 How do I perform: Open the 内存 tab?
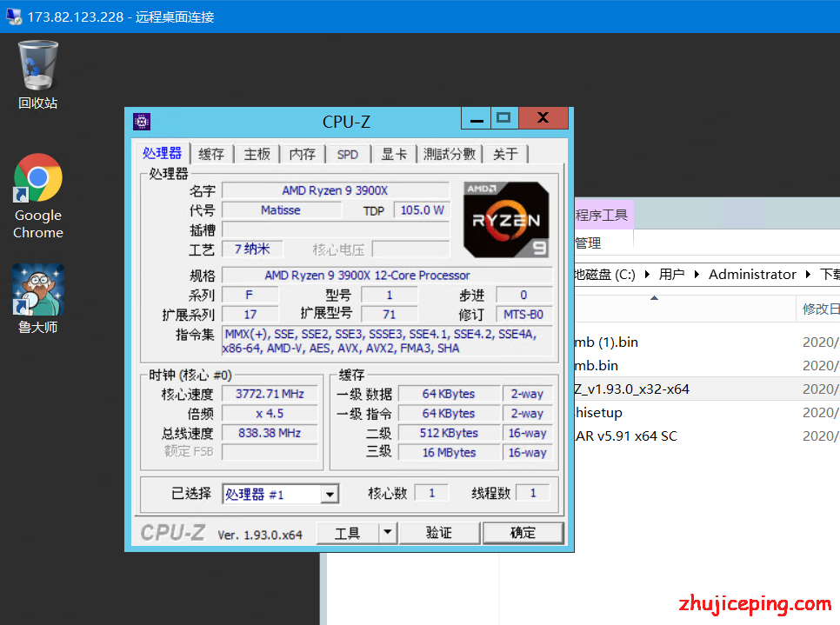coord(303,154)
